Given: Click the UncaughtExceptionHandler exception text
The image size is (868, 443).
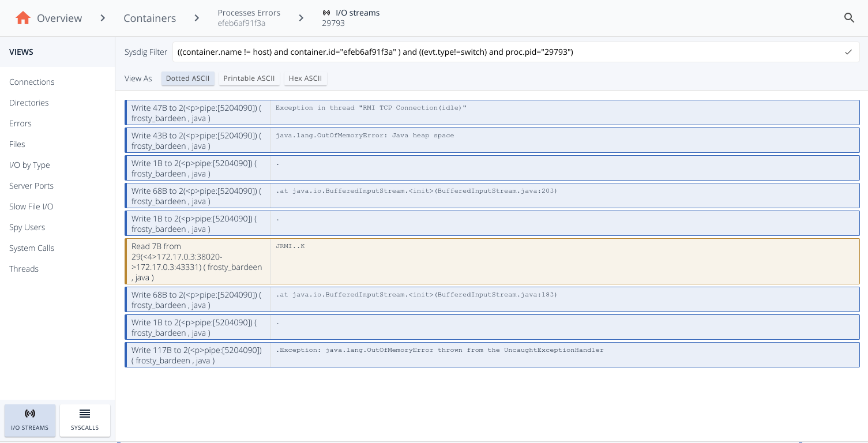Looking at the screenshot, I should point(439,350).
